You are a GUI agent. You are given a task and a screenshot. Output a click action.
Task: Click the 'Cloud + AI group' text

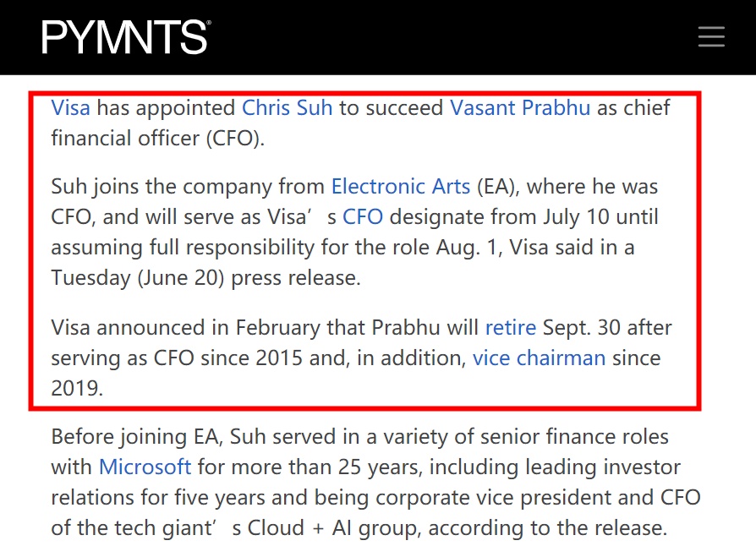click(x=331, y=528)
